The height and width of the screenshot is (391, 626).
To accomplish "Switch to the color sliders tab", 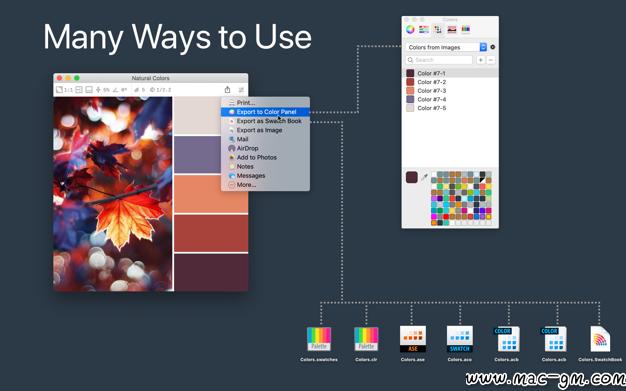I will 424,30.
